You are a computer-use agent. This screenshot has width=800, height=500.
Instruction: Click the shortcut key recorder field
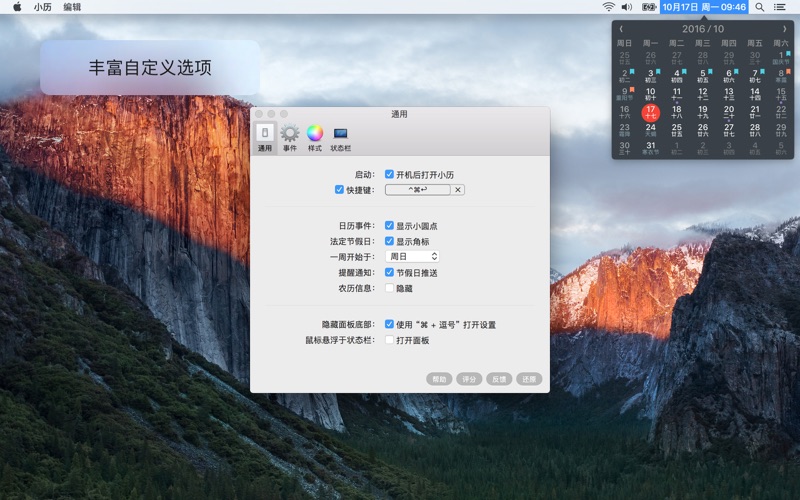(x=418, y=190)
